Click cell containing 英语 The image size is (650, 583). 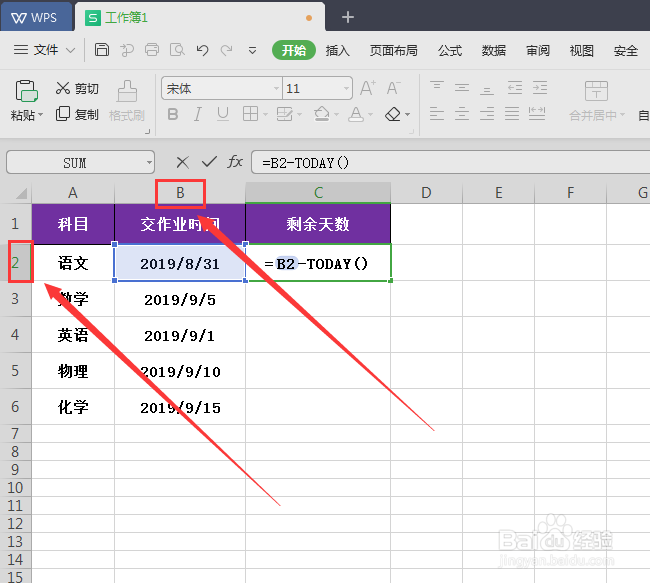73,335
